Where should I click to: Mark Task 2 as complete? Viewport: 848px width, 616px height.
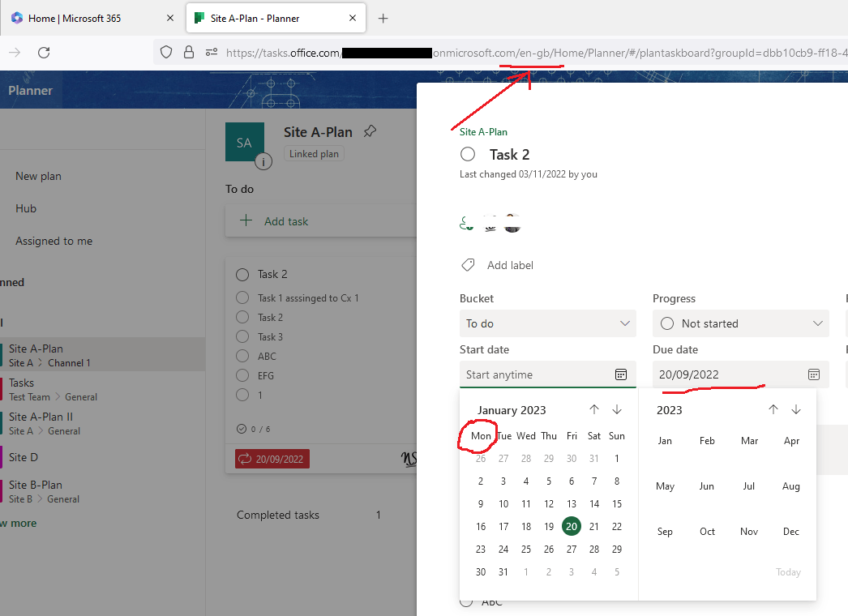click(242, 274)
